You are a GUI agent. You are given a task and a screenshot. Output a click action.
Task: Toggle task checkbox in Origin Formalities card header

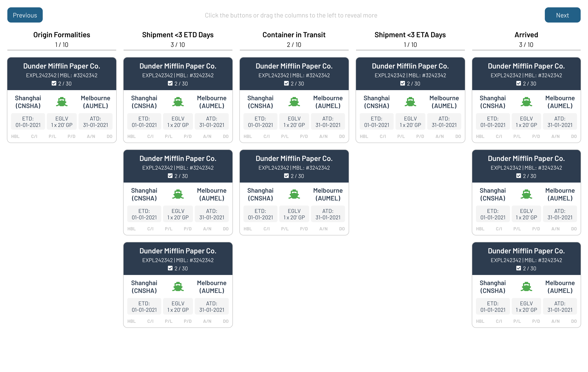coord(54,83)
